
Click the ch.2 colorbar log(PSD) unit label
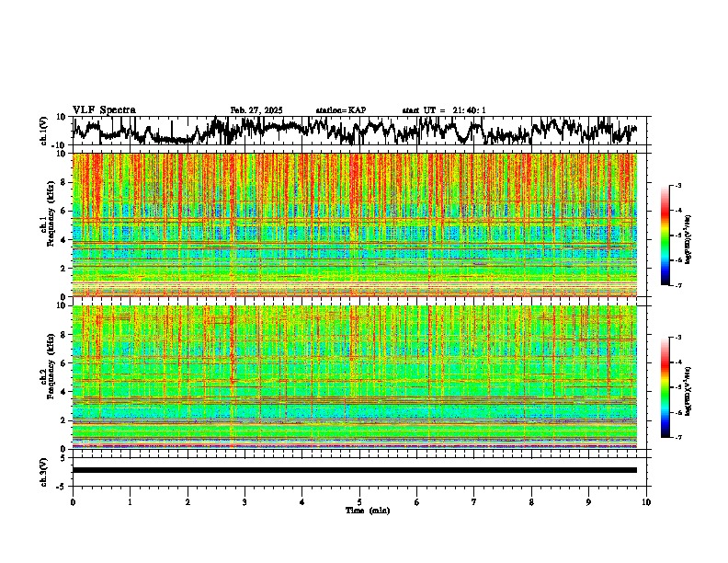coord(688,392)
